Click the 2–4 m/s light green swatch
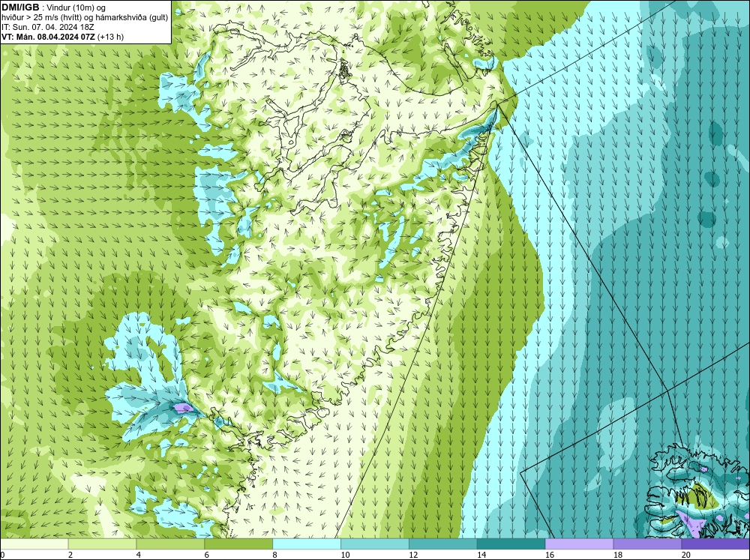The image size is (750, 560). (102, 544)
